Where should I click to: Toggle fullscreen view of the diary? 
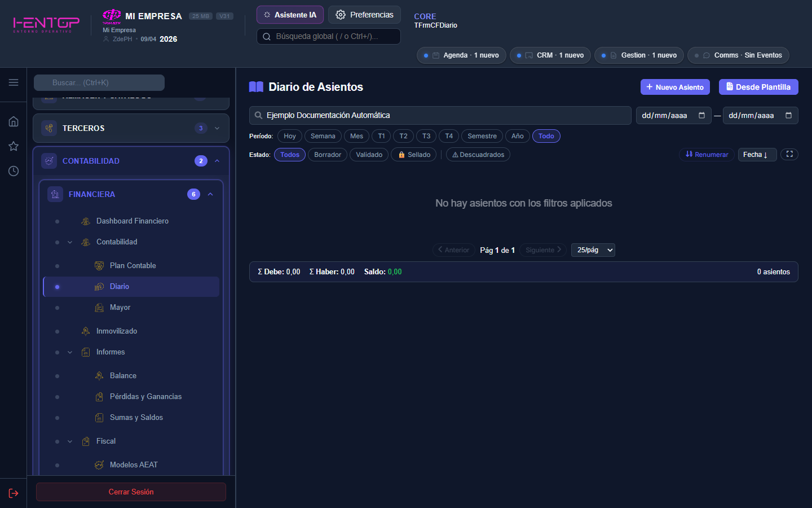pyautogui.click(x=789, y=154)
